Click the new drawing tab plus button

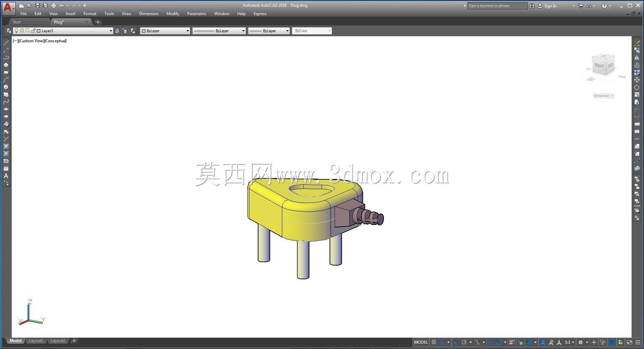click(x=98, y=22)
